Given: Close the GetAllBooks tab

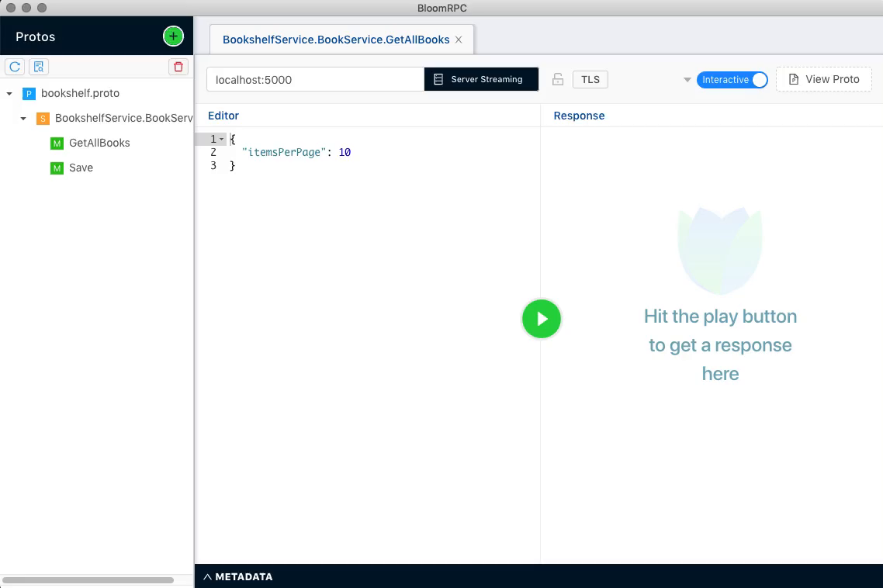Looking at the screenshot, I should (x=458, y=39).
